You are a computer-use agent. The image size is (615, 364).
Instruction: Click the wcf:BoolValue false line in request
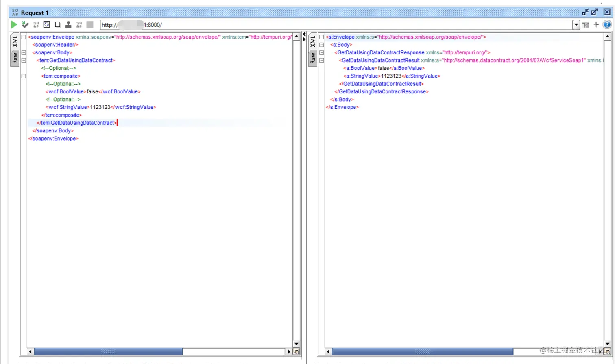93,91
